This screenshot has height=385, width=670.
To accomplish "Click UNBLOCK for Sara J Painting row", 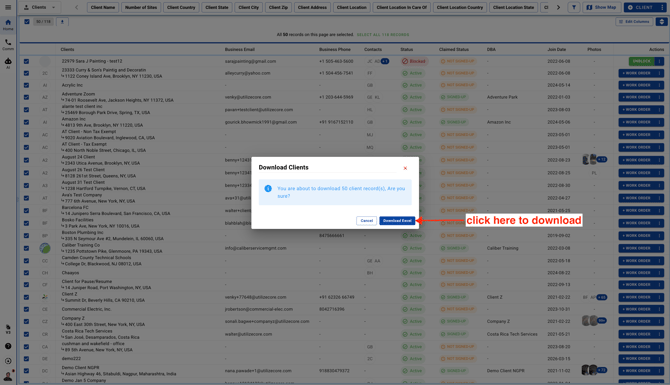I will (642, 61).
